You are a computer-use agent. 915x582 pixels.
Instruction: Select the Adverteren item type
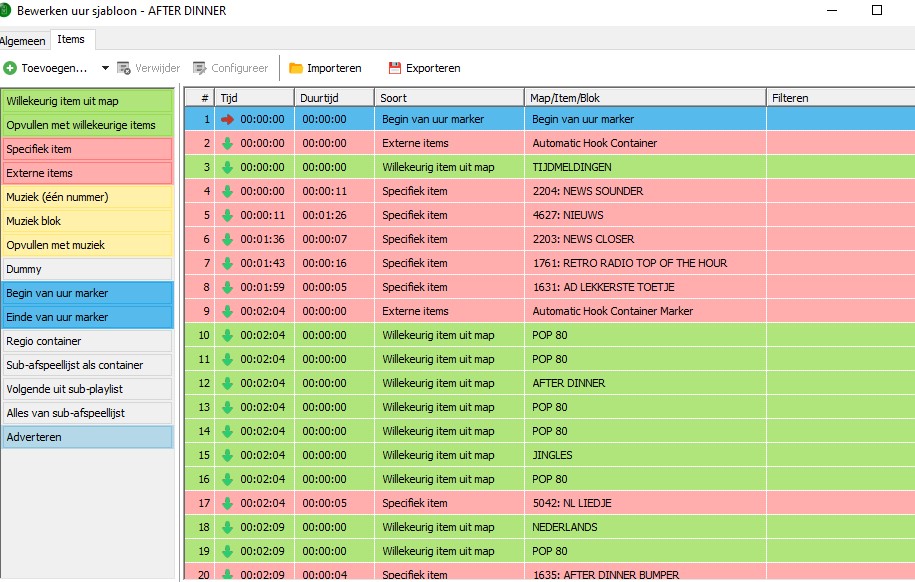click(x=88, y=437)
